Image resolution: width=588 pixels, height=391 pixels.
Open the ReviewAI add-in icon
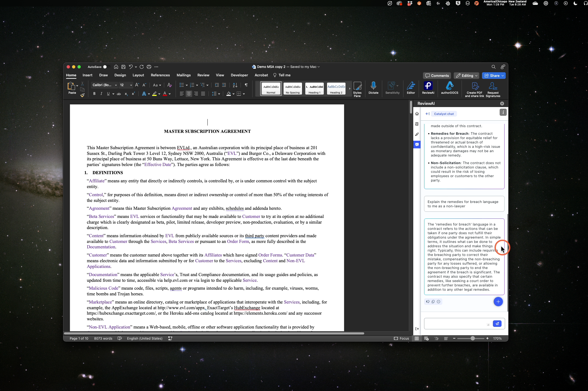pyautogui.click(x=428, y=88)
